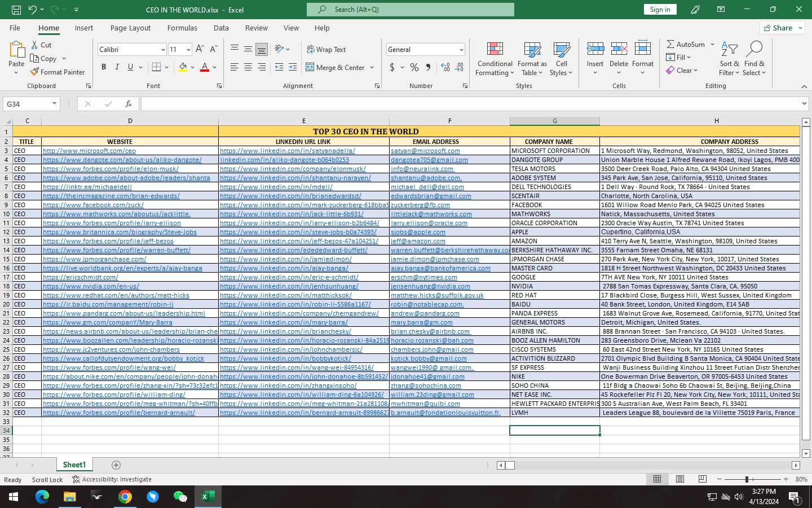Center cell content horizontally
The width and height of the screenshot is (812, 508).
tap(248, 67)
